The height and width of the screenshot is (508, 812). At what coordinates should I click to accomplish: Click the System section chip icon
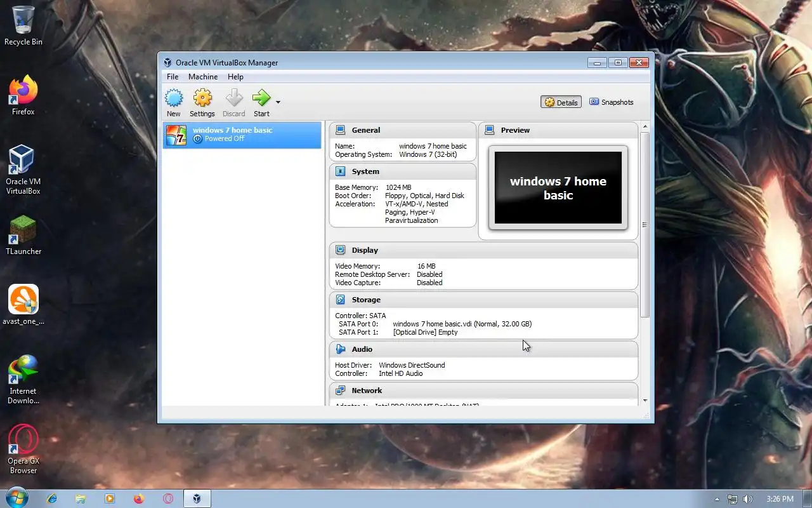tap(341, 171)
